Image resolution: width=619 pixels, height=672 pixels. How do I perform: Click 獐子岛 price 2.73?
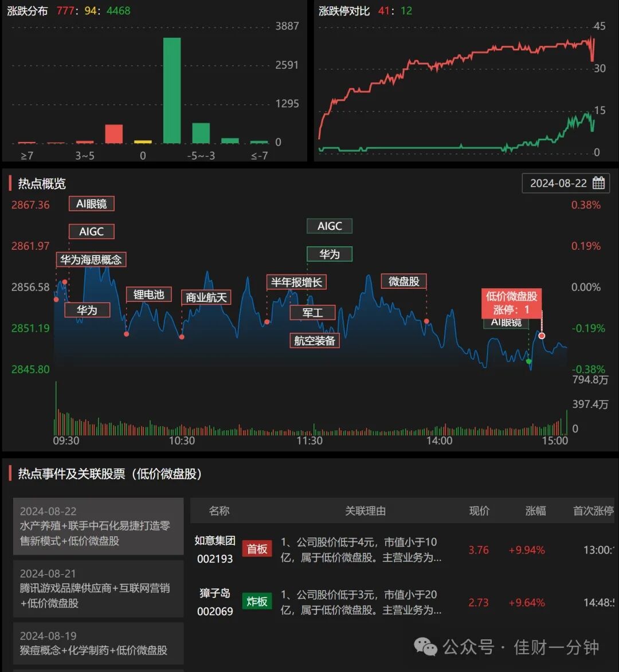coord(479,603)
